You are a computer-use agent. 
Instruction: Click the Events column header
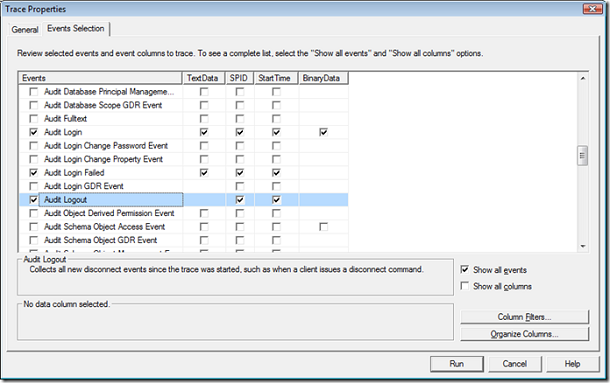pyautogui.click(x=100, y=78)
